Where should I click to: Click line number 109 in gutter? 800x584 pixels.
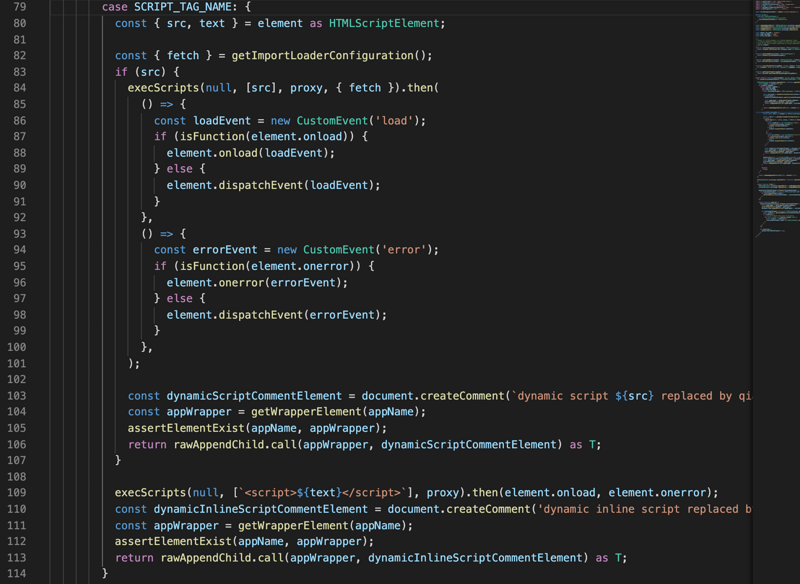[x=16, y=493]
